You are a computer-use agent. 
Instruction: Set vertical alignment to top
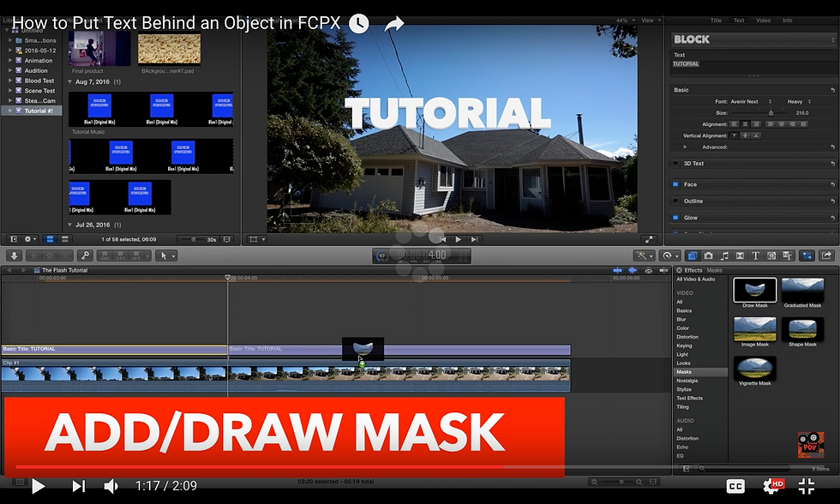[x=735, y=135]
